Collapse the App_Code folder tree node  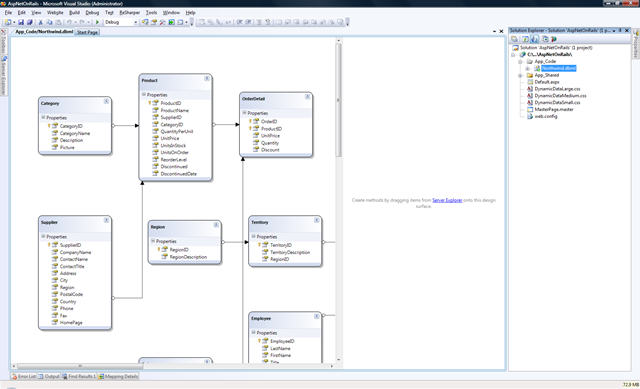coord(520,62)
